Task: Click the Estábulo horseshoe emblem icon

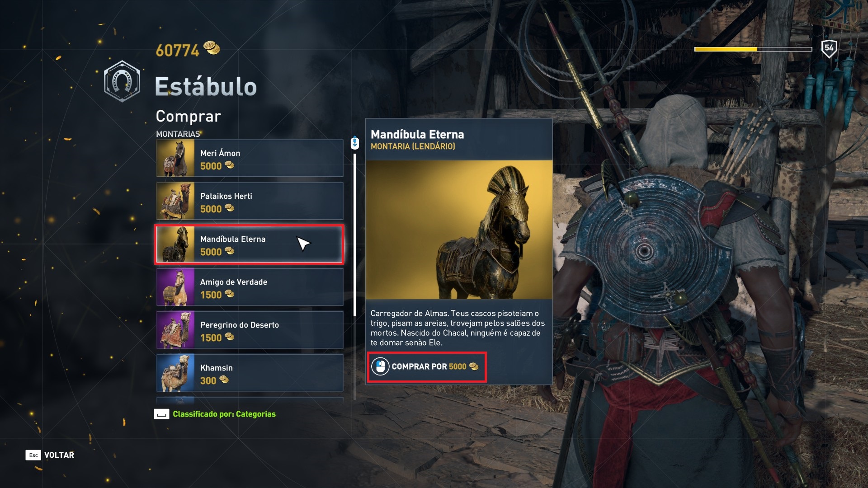Action: point(122,81)
